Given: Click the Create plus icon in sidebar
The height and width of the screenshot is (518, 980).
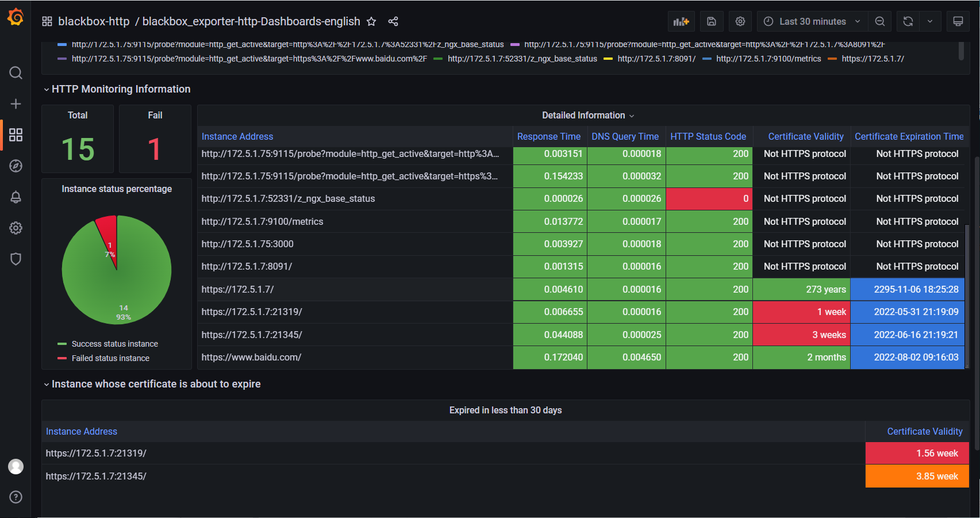Looking at the screenshot, I should [16, 104].
